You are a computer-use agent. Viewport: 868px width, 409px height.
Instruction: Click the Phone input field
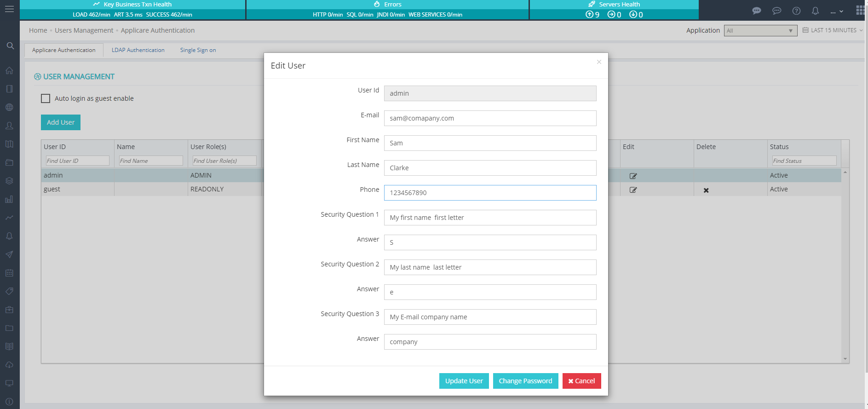tap(490, 193)
